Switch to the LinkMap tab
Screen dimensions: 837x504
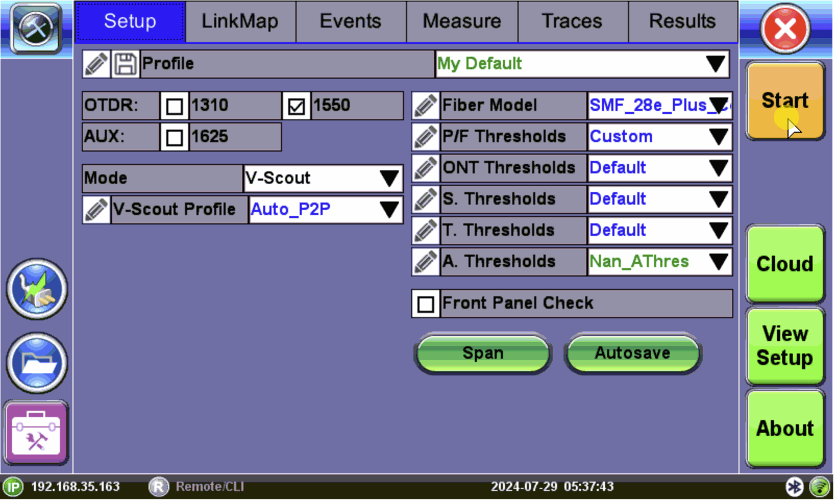click(241, 21)
